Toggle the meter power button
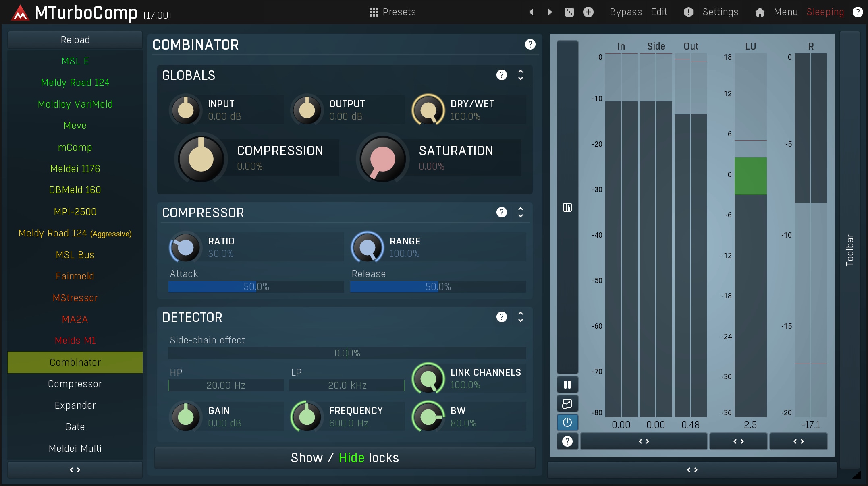868x486 pixels. (567, 422)
